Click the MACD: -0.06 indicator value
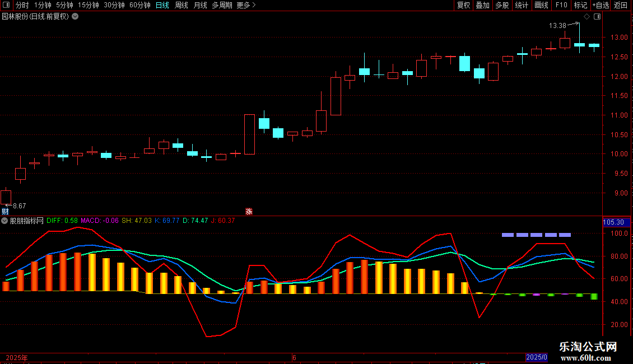 point(100,221)
